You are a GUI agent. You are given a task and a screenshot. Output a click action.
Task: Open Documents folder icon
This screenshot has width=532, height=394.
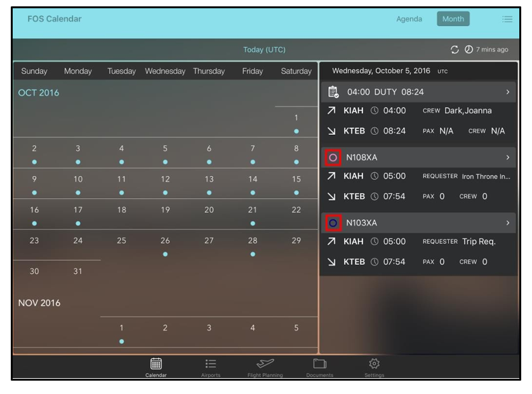point(319,367)
